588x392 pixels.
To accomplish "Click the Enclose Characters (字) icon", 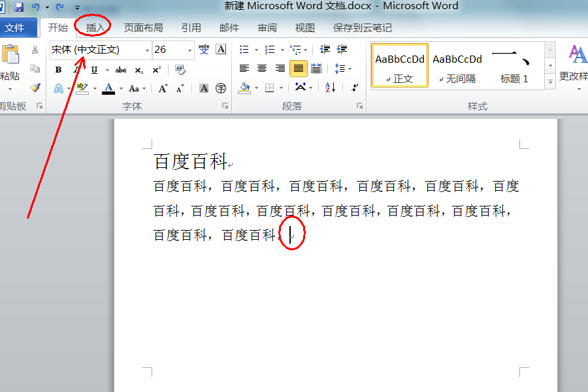I will pyautogui.click(x=221, y=88).
